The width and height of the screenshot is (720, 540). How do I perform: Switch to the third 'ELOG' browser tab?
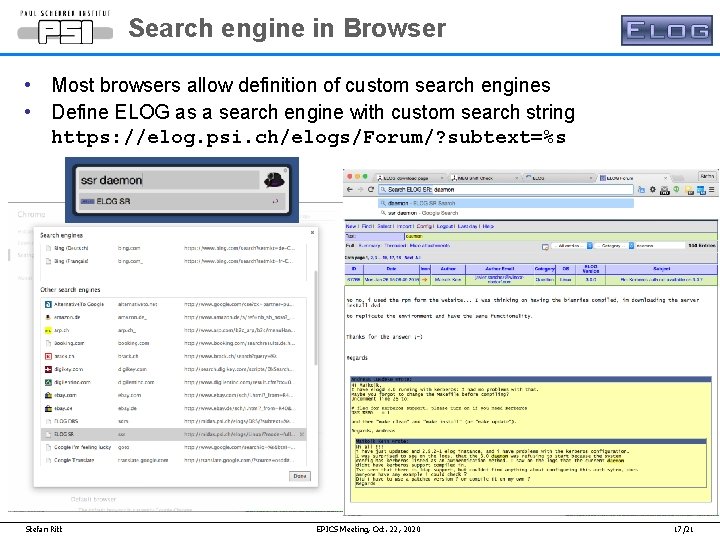(x=558, y=178)
